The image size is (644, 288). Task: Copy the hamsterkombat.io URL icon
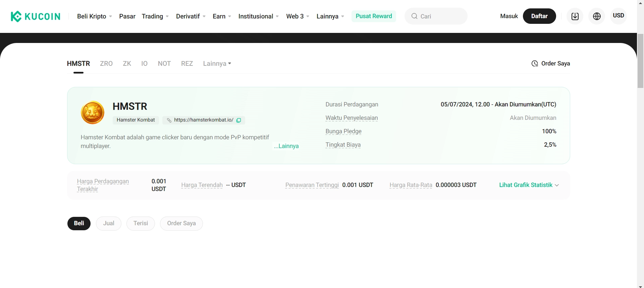point(239,120)
